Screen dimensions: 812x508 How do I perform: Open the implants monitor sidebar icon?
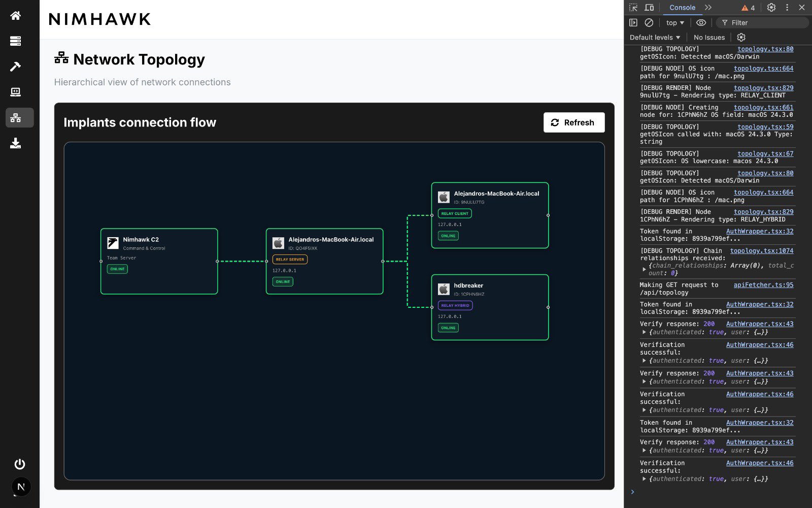pyautogui.click(x=16, y=92)
